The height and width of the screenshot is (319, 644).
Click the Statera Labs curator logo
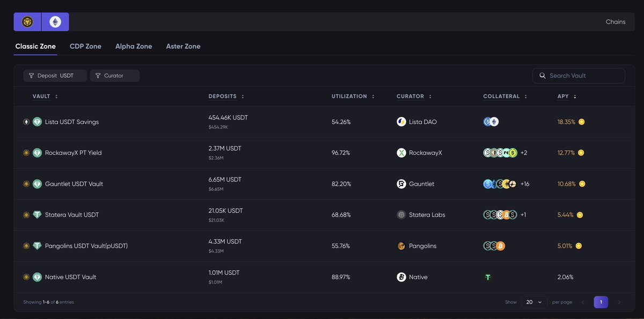(x=401, y=215)
